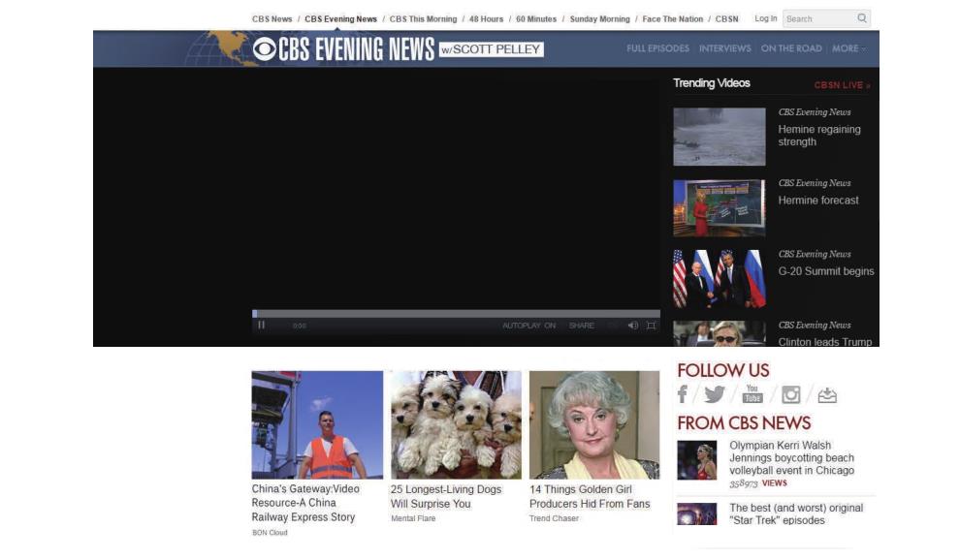960x560 pixels.
Task: Click the CBS eye logo
Action: (265, 49)
